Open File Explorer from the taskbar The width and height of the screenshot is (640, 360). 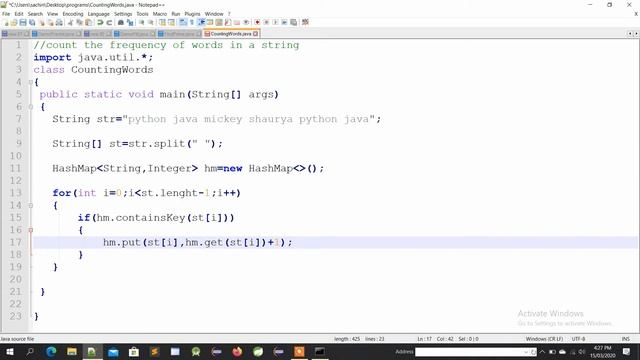pos(72,351)
